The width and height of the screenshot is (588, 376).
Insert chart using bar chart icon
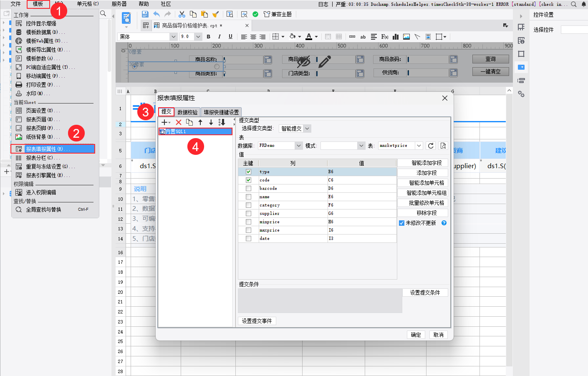click(x=396, y=37)
